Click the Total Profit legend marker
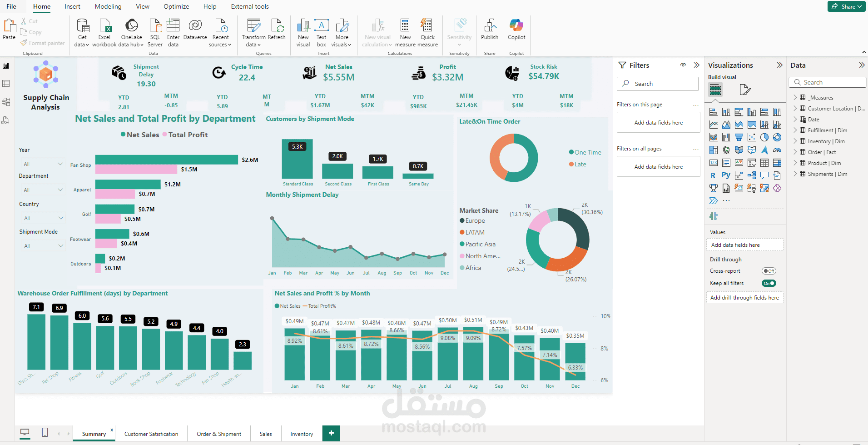This screenshot has width=868, height=445. click(x=165, y=135)
